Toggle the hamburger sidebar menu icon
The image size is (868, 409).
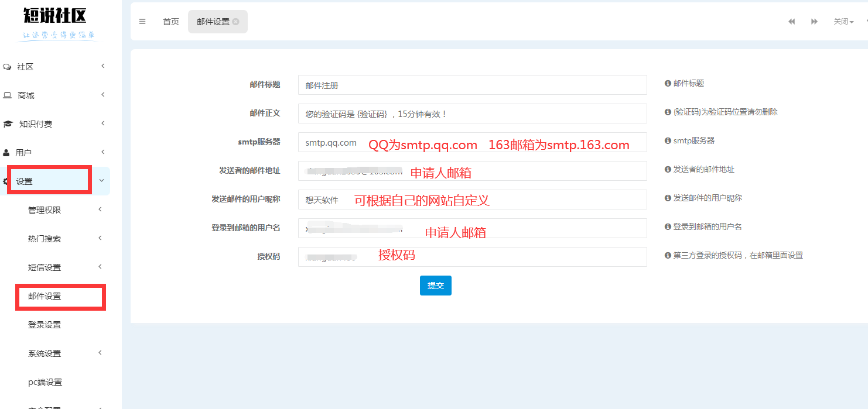pos(142,22)
